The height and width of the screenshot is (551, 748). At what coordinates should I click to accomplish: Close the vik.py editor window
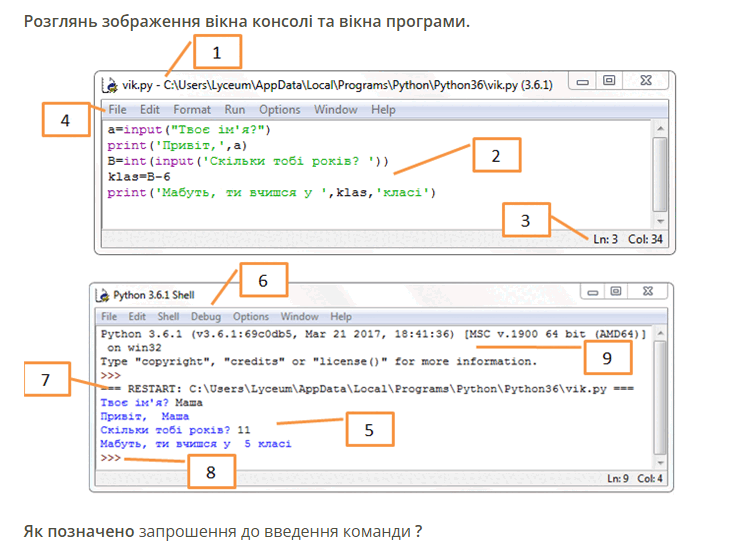click(646, 81)
